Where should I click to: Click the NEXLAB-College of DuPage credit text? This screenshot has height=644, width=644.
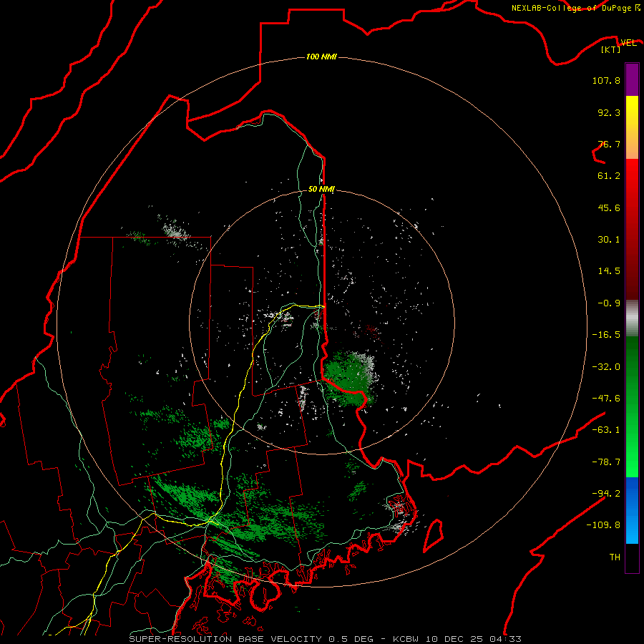tap(575, 8)
